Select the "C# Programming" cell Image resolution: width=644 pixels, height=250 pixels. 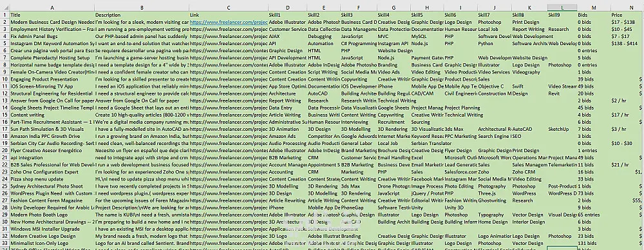[359, 44]
